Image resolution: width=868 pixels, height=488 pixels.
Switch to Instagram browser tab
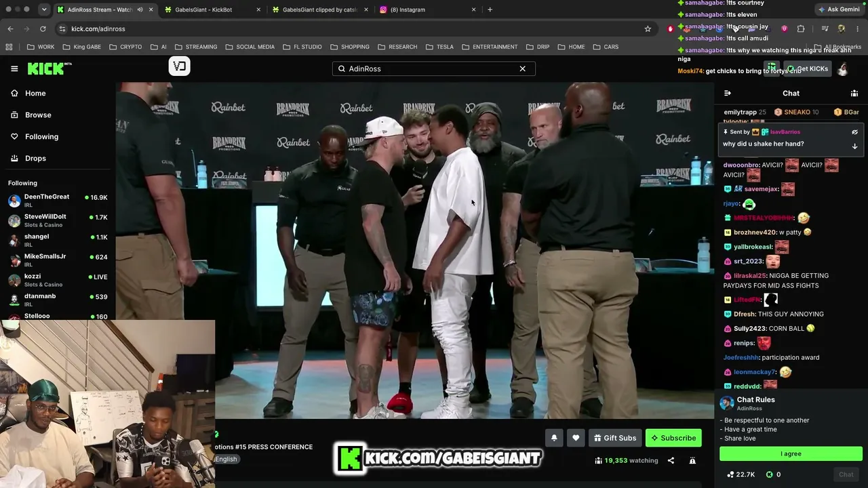[427, 9]
